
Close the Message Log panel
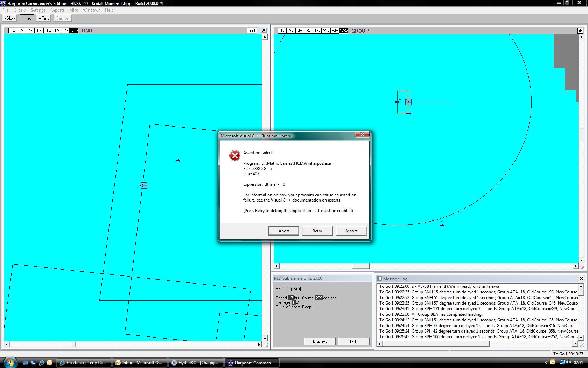click(x=581, y=279)
